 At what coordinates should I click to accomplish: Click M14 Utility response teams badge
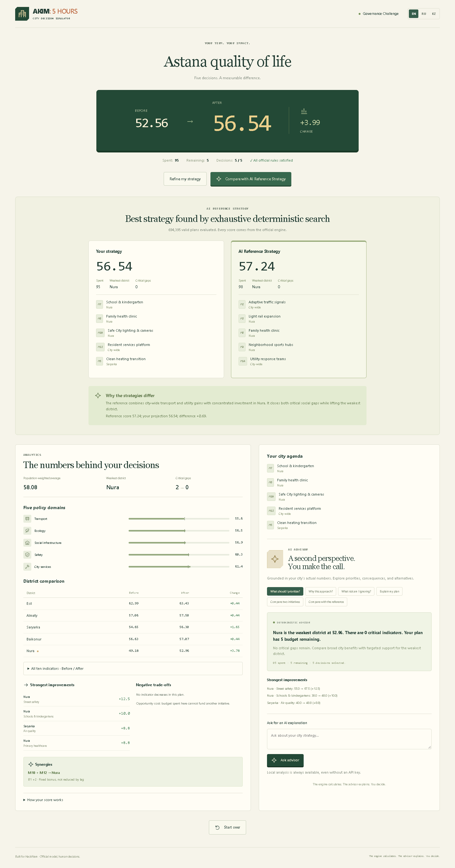point(243,361)
